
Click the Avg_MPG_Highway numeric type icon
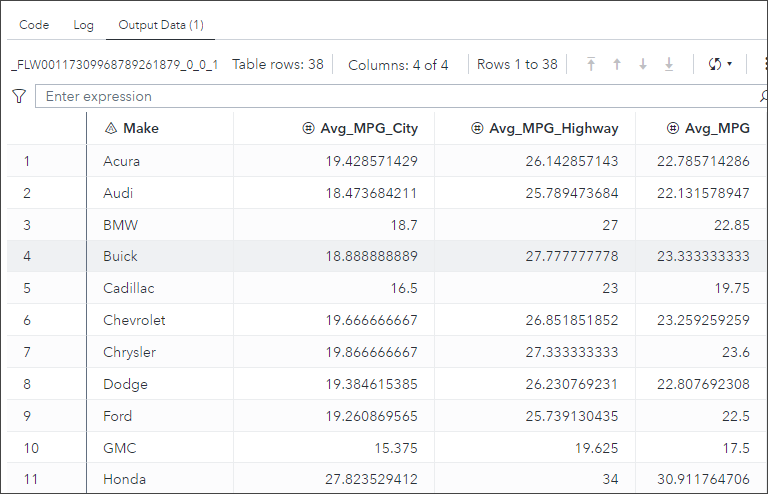(477, 128)
